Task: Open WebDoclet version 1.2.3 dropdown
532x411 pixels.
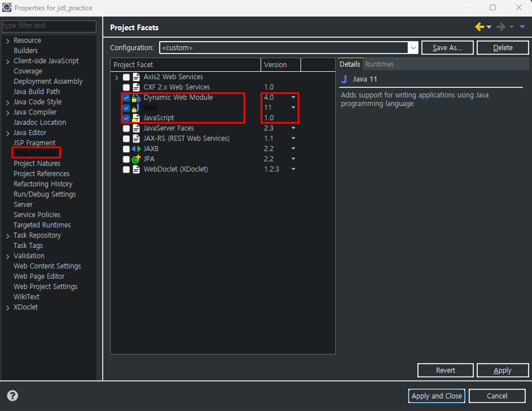Action: tap(293, 169)
